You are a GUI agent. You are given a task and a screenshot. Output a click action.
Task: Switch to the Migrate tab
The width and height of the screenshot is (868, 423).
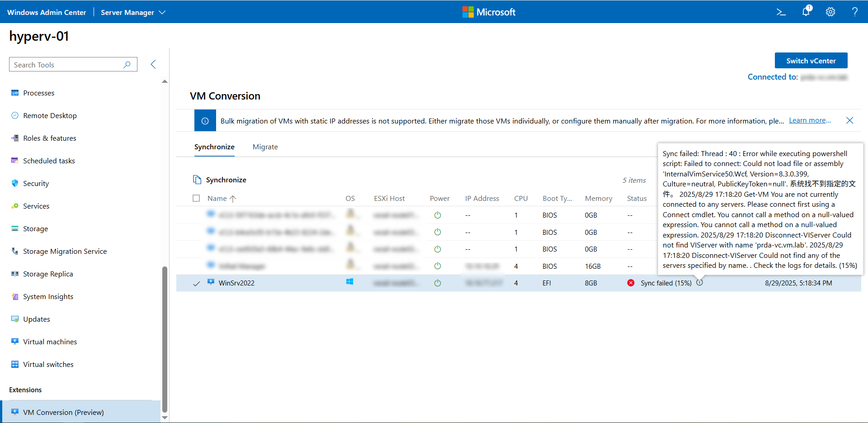265,147
